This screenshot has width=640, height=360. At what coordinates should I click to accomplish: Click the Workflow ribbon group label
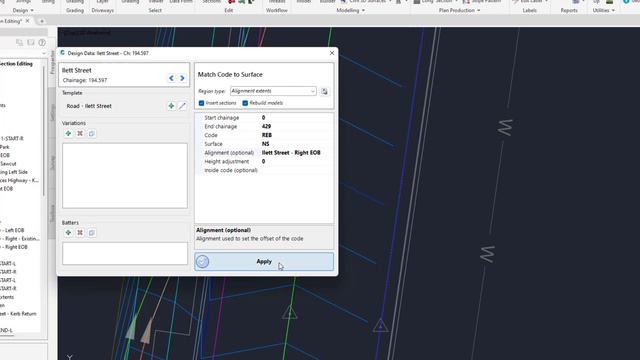pyautogui.click(x=277, y=10)
